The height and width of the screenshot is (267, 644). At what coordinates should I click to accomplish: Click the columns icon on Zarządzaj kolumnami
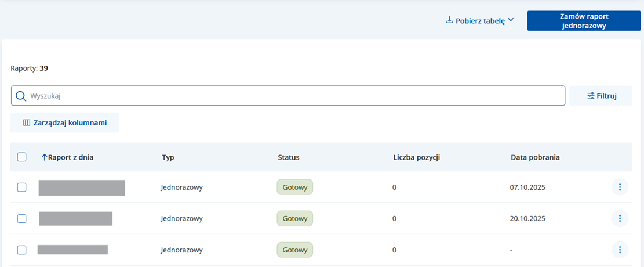[26, 122]
